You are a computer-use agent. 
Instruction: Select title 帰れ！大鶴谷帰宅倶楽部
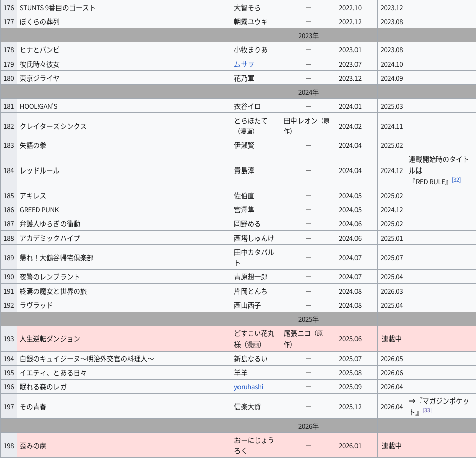(56, 258)
